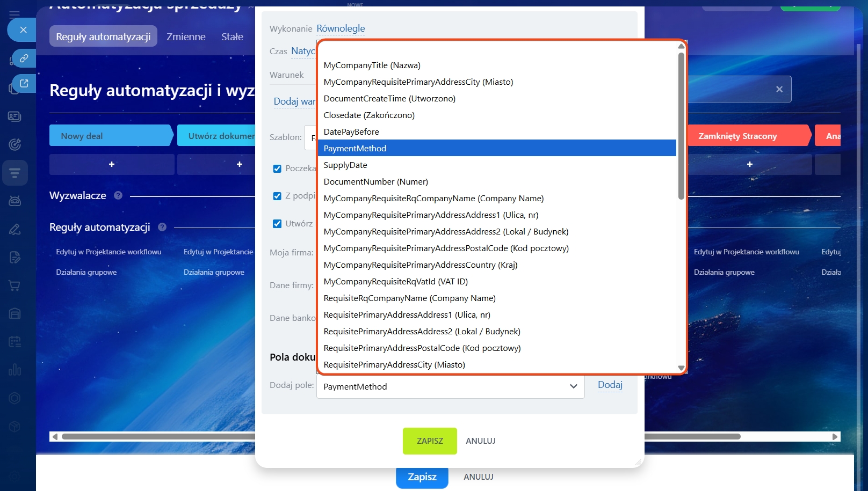
Task: Click the help icon beside Reguły automatyzacji heading
Action: click(x=162, y=227)
